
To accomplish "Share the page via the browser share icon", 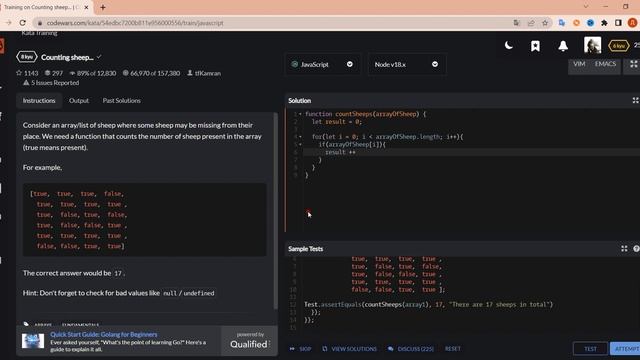I will [531, 23].
